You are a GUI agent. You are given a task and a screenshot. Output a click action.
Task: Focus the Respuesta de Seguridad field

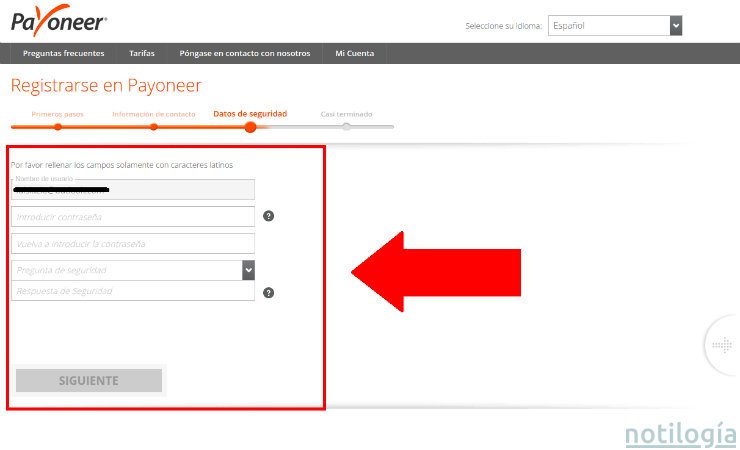133,291
